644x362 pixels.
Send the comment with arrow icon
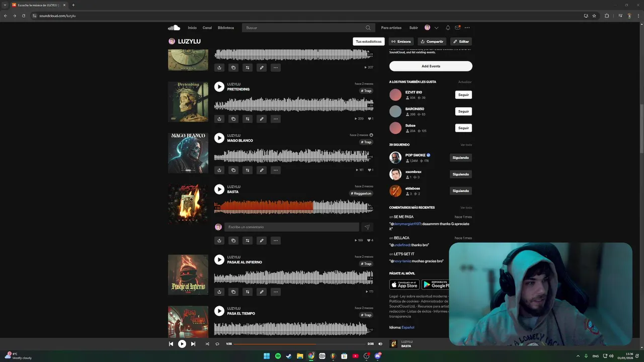367,227
